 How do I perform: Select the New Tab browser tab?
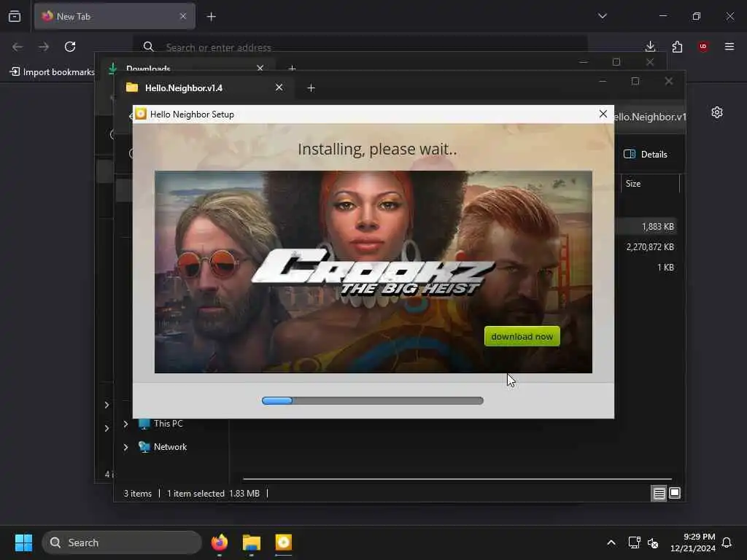pos(115,16)
